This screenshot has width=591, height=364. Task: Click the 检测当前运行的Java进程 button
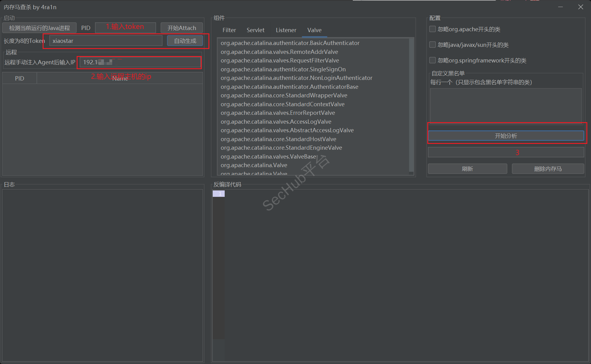(40, 28)
